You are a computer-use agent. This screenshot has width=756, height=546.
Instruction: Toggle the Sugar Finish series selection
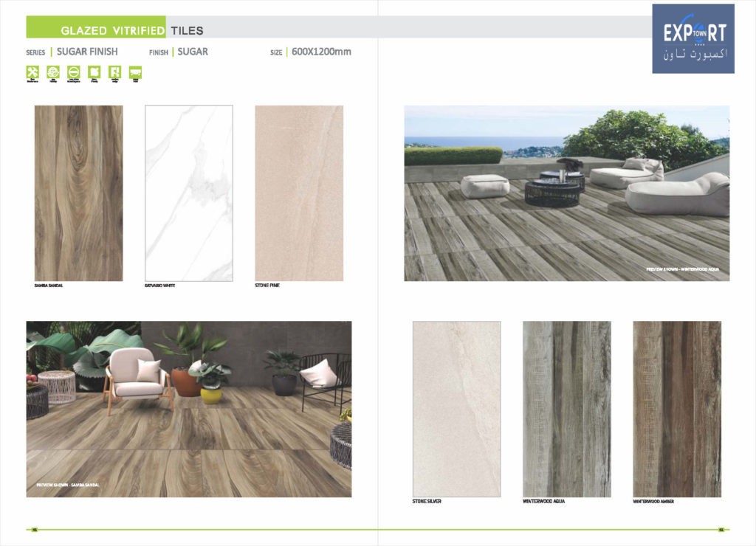coord(86,52)
